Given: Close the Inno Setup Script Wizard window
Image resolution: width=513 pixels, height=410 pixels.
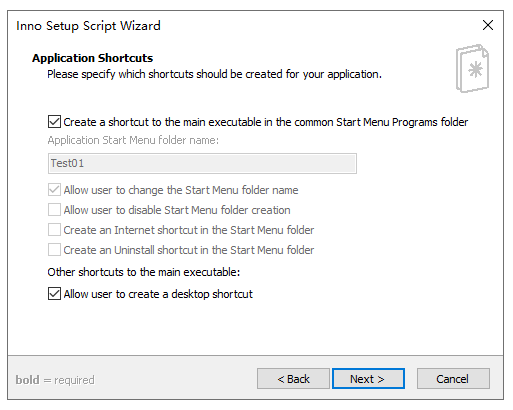Looking at the screenshot, I should pos(488,25).
